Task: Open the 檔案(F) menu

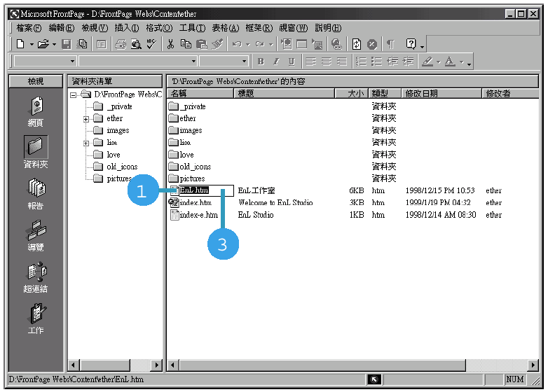Action: [x=29, y=28]
